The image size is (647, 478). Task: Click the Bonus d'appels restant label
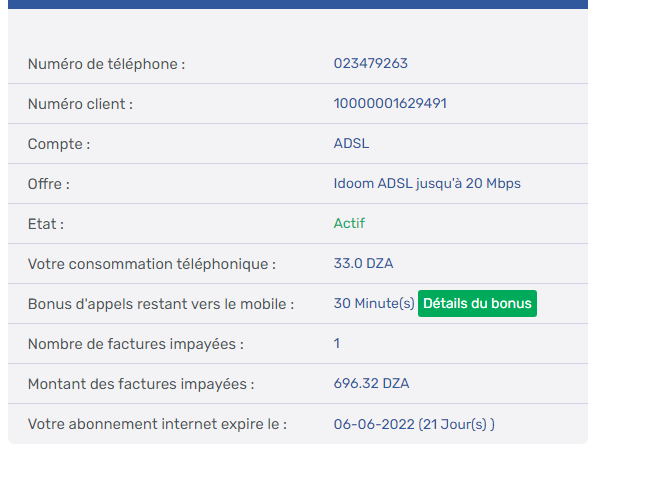160,304
